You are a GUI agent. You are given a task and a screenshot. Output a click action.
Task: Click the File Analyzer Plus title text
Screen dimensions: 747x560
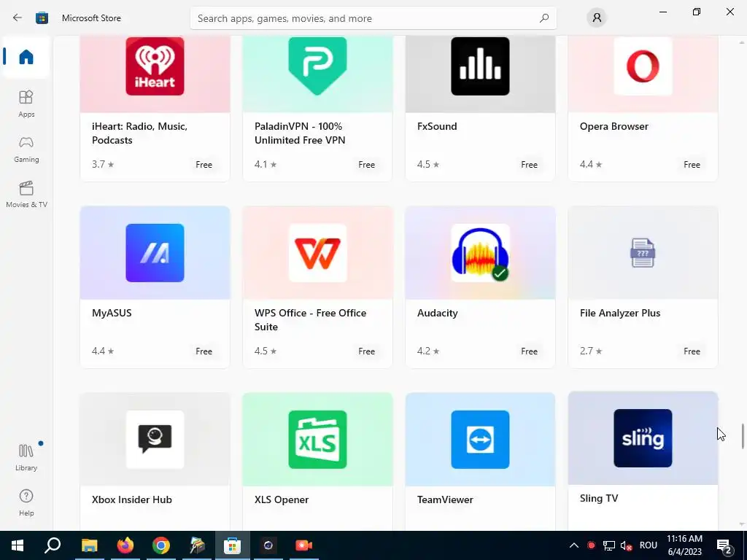pyautogui.click(x=620, y=313)
